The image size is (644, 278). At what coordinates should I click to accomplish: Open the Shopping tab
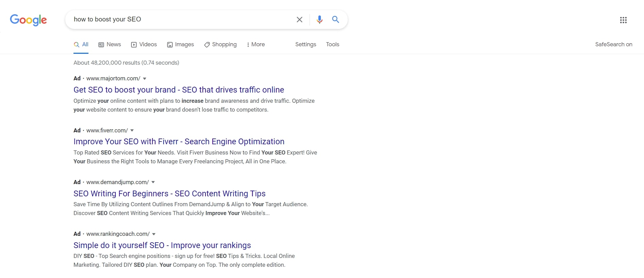click(220, 45)
